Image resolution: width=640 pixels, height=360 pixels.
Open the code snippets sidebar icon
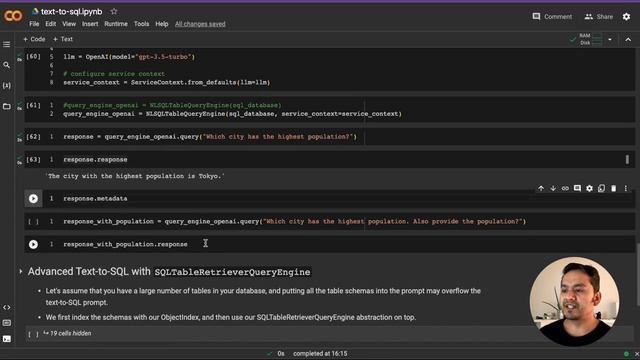[7, 307]
